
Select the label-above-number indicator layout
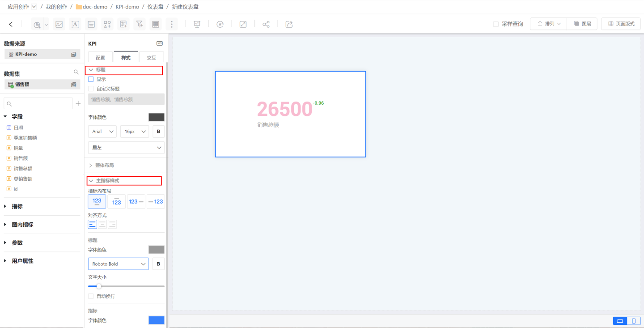coord(117,201)
